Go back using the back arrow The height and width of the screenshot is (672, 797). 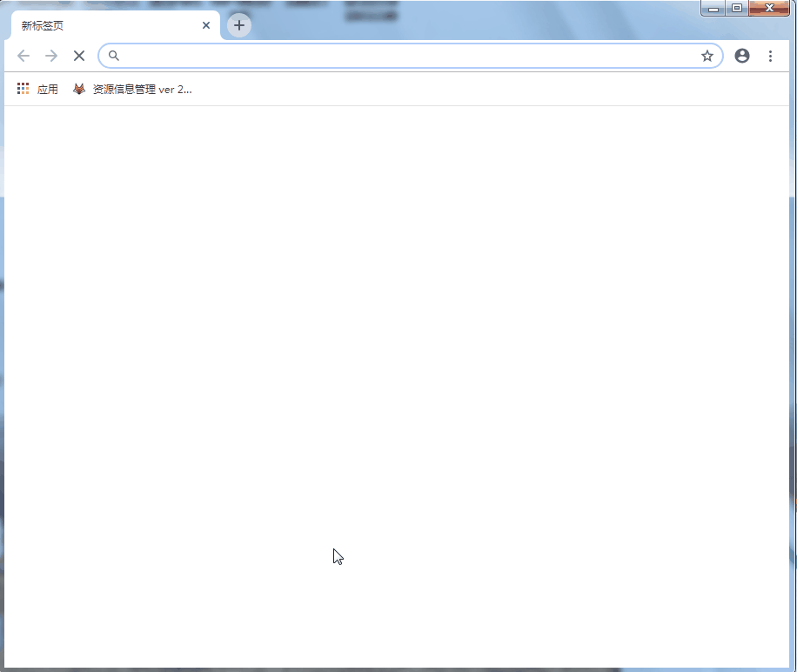click(23, 56)
